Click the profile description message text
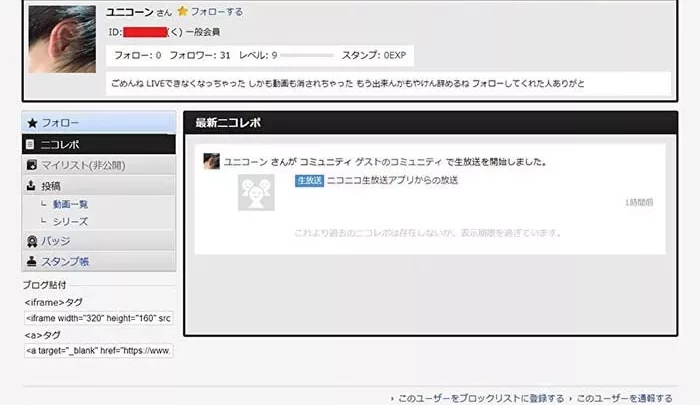 [x=348, y=84]
